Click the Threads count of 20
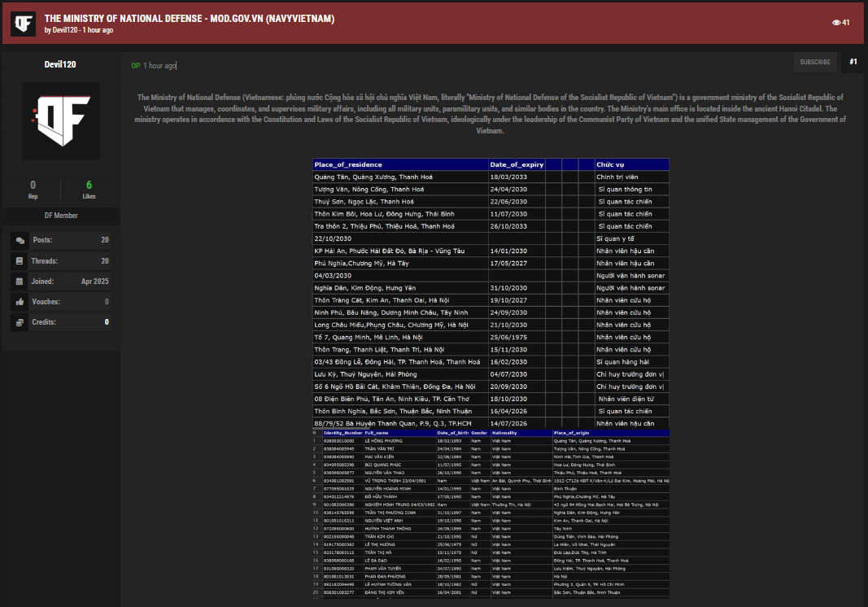Screen dimensions: 868x607 point(105,261)
